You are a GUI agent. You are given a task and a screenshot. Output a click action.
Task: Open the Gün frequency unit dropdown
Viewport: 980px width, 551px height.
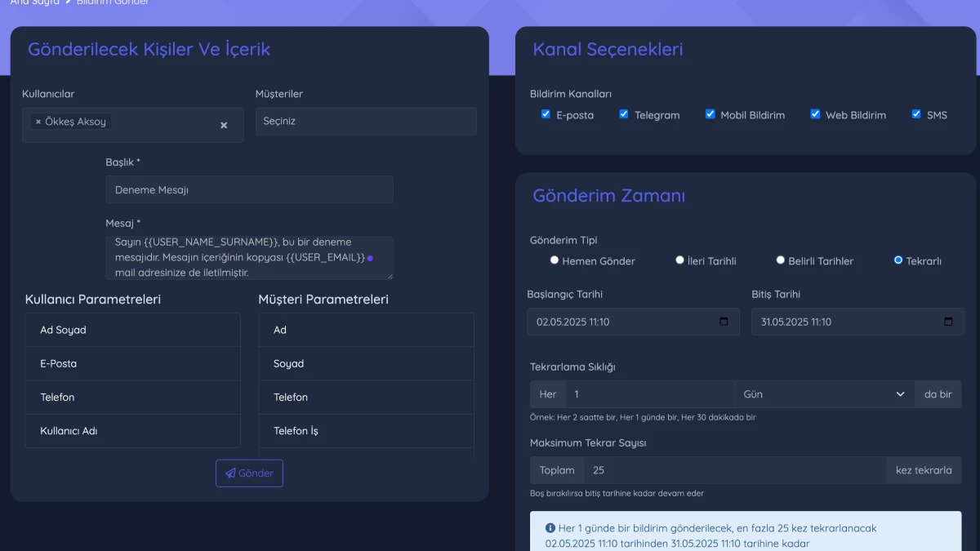(825, 394)
